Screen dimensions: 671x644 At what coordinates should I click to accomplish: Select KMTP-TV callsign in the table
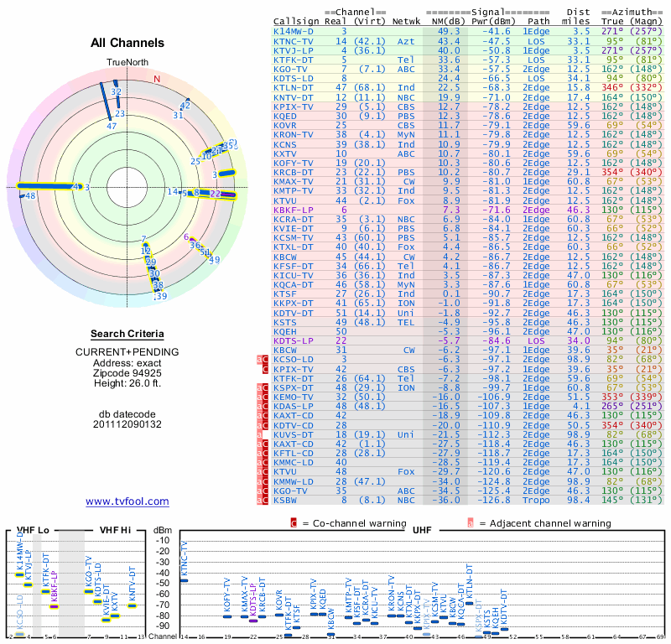[x=294, y=191]
